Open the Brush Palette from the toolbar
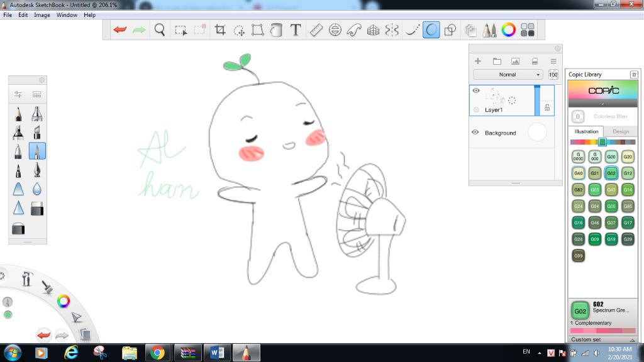Screen dimensions: 644x362 (x=489, y=30)
